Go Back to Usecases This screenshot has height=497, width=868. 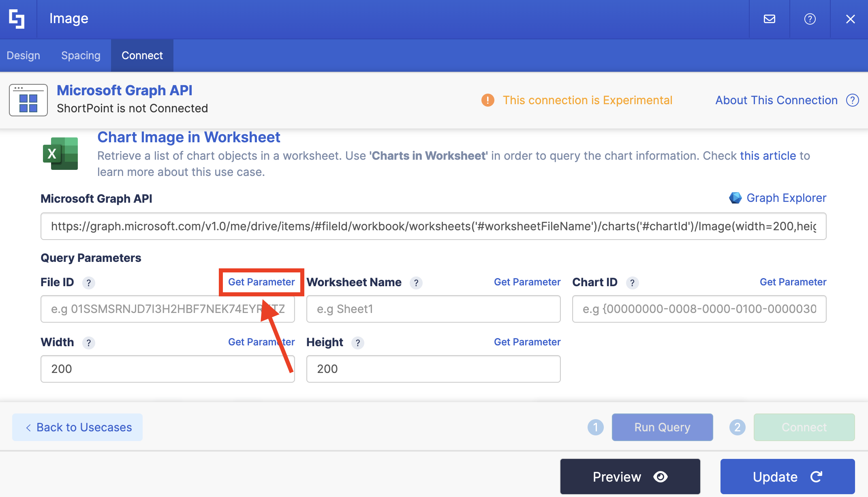click(77, 427)
